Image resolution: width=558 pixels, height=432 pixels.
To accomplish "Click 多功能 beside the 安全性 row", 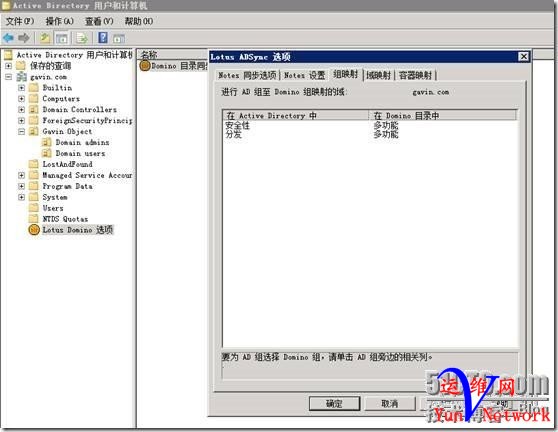I will (386, 125).
